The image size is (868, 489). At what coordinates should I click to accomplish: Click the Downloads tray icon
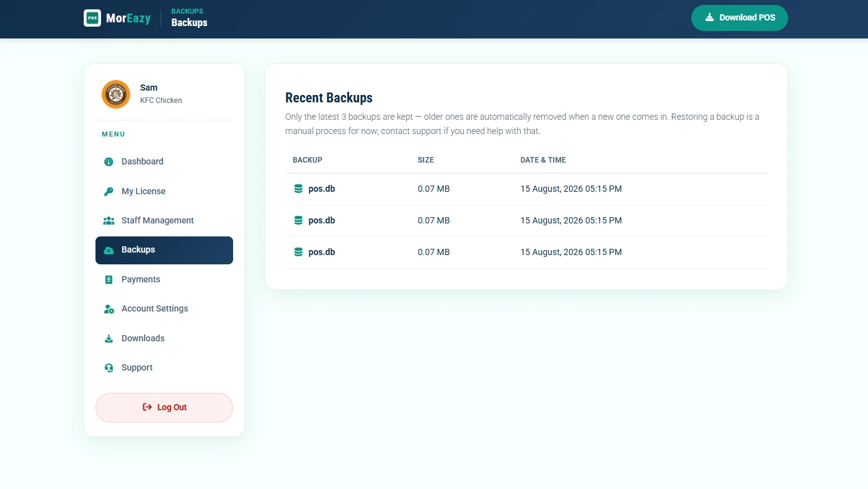(x=108, y=338)
